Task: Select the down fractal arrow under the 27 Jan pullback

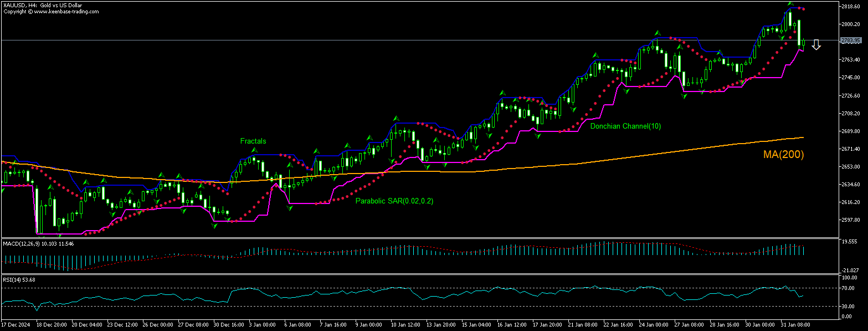Action: tap(684, 95)
